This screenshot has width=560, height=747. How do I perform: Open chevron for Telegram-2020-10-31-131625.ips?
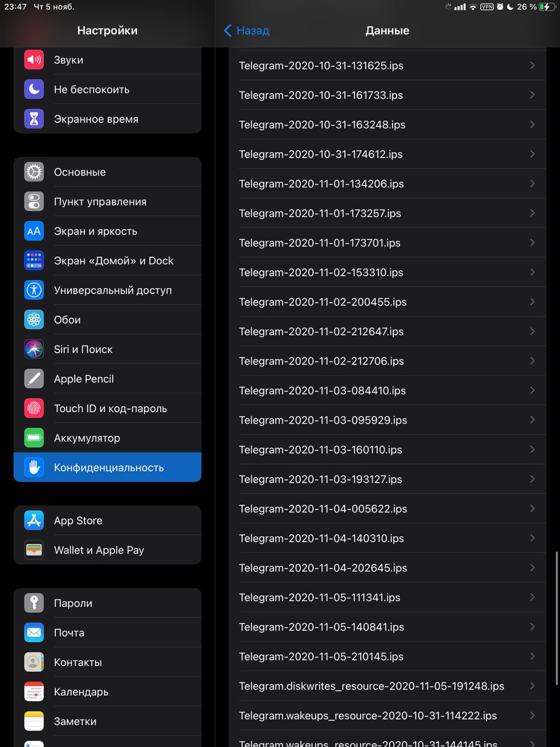(532, 65)
